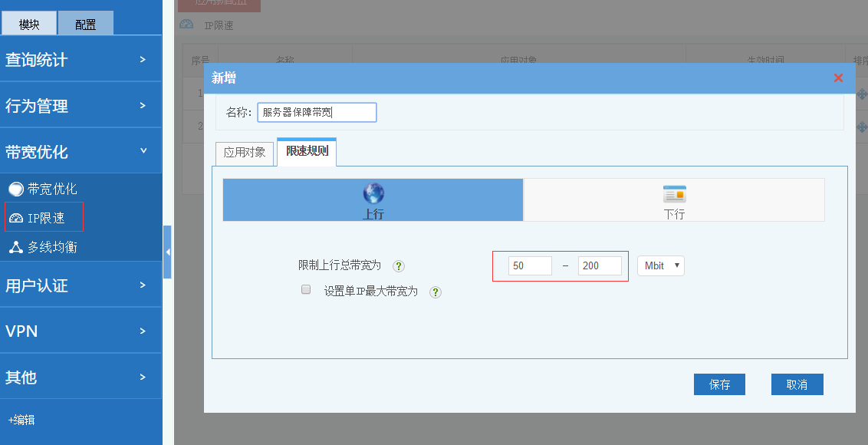Switch to the 应用对象 tab
The height and width of the screenshot is (445, 868).
click(x=245, y=153)
